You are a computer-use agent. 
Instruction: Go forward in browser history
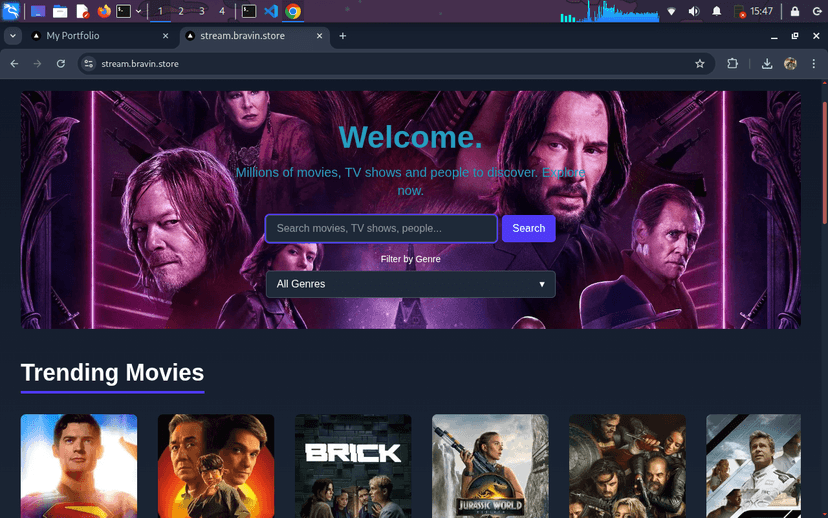point(37,64)
